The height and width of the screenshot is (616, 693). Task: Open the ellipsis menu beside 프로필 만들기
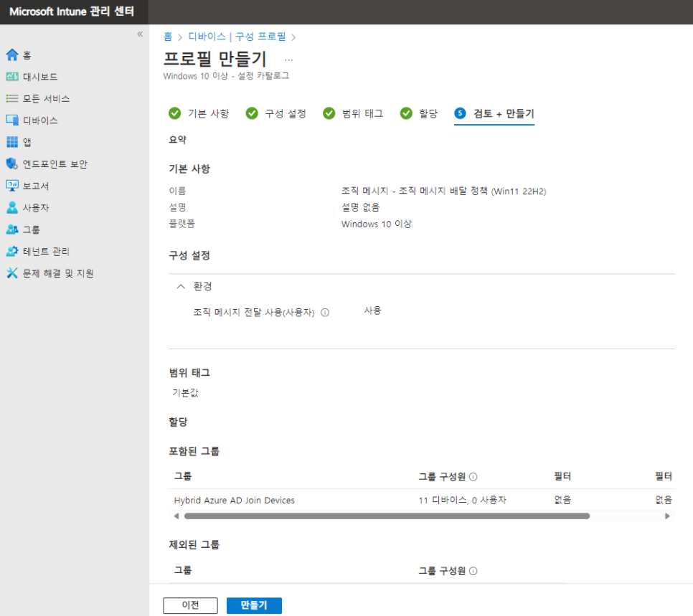(x=288, y=60)
